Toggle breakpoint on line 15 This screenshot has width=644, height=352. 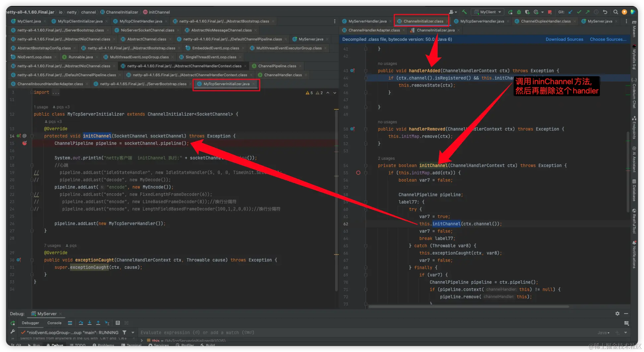click(25, 143)
